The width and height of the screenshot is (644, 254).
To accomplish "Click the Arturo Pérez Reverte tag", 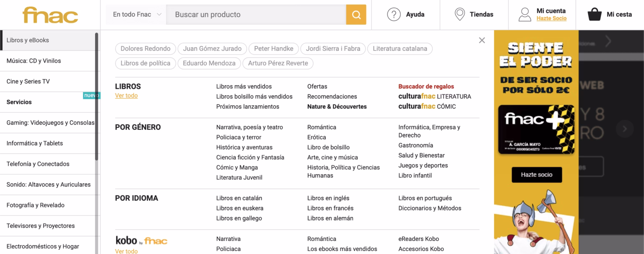I will tap(278, 63).
